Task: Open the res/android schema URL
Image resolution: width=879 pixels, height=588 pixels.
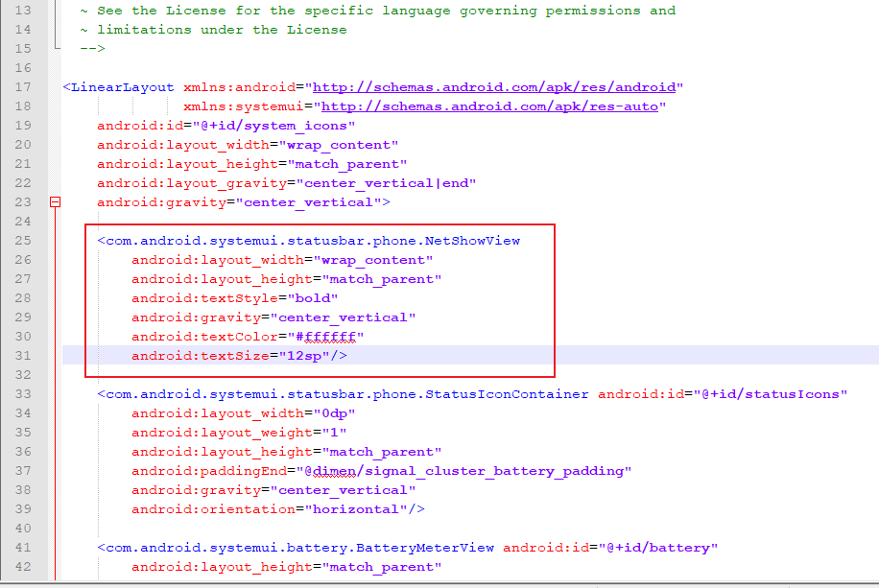Action: tap(493, 87)
